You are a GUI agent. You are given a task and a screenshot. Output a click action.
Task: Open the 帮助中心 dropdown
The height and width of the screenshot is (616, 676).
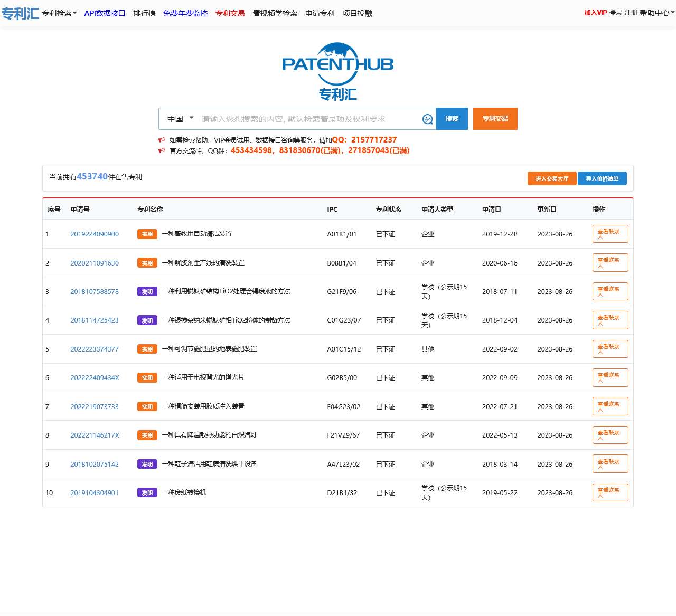[x=655, y=13]
